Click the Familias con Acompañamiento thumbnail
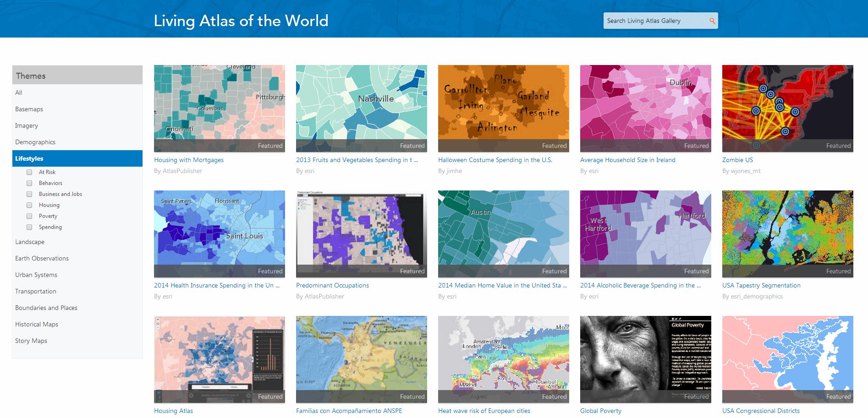Screen dimensions: 868x418 pyautogui.click(x=362, y=359)
